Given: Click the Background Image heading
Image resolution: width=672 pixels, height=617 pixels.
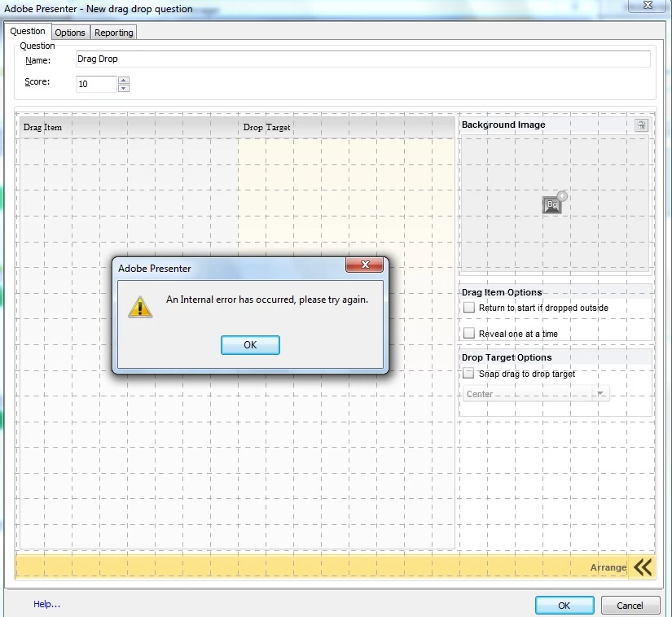Looking at the screenshot, I should (x=503, y=125).
